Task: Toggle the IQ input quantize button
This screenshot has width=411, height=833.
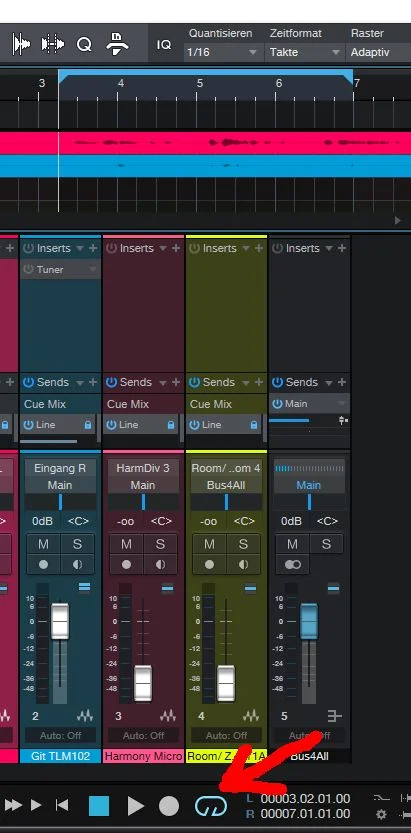Action: 164,45
